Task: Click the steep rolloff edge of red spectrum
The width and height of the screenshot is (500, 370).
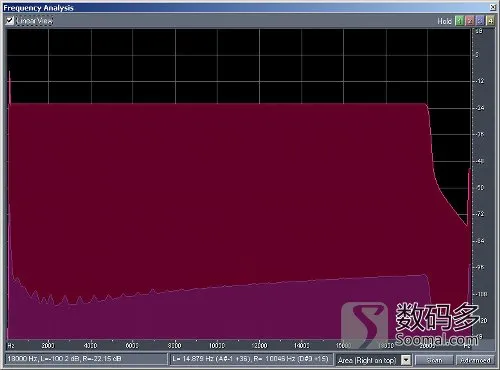Action: (x=432, y=140)
